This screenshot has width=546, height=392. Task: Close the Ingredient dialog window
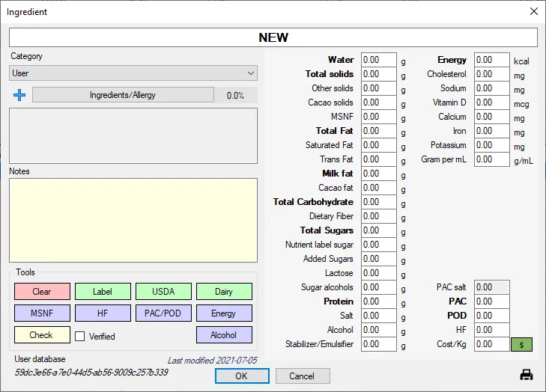point(533,11)
